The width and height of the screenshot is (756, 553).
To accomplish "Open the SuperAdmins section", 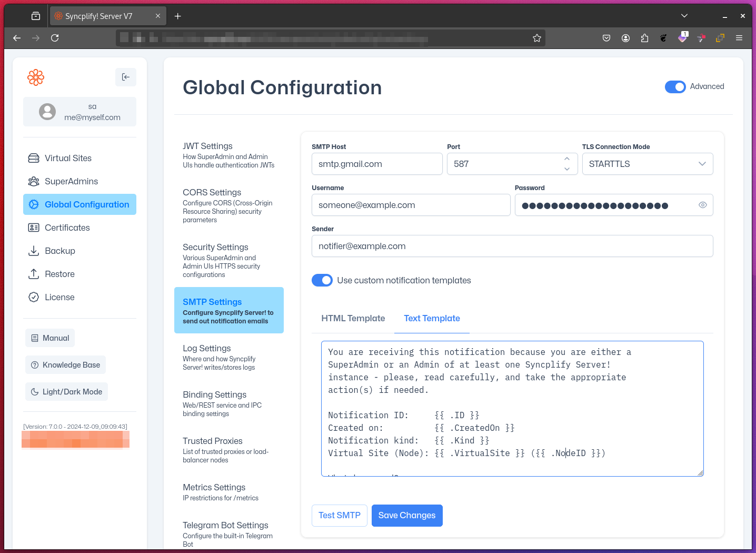I will click(x=71, y=181).
